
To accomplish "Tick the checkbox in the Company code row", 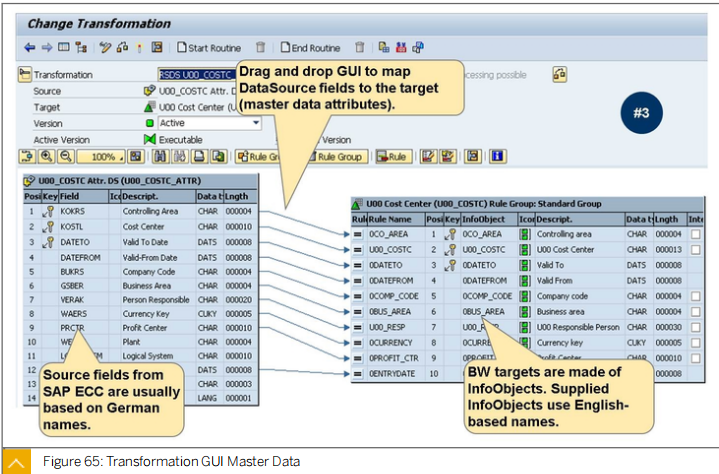I will [x=696, y=296].
